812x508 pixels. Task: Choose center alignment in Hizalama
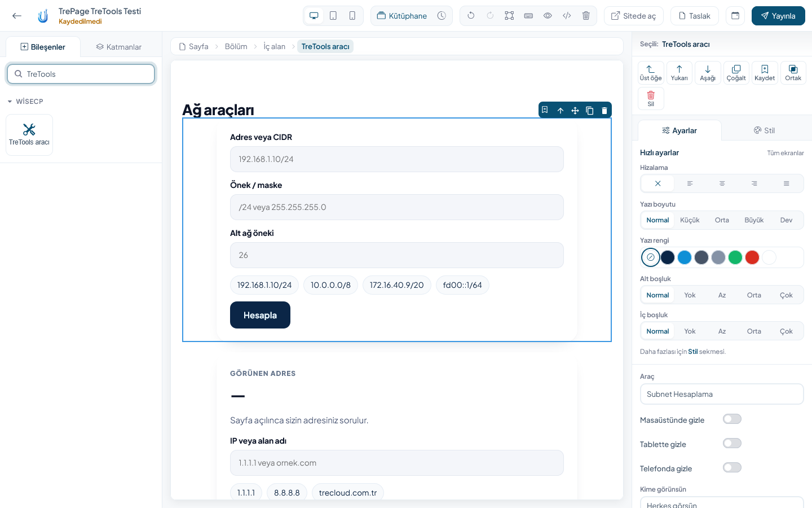722,183
